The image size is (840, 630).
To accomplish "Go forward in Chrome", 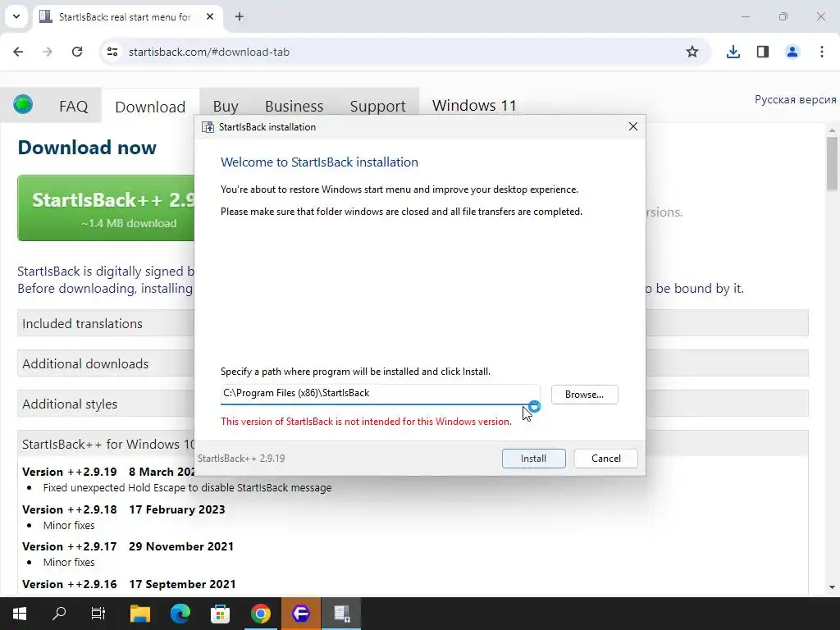I will point(48,52).
